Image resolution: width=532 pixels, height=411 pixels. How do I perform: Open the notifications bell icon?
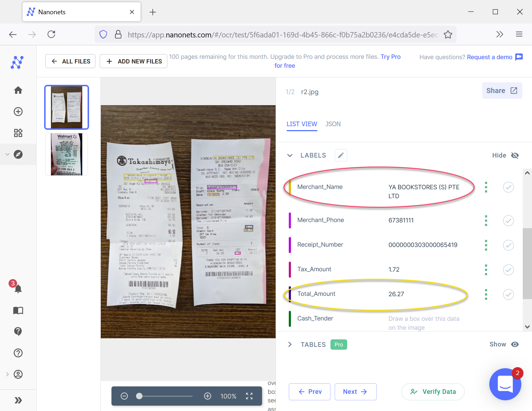tap(18, 288)
